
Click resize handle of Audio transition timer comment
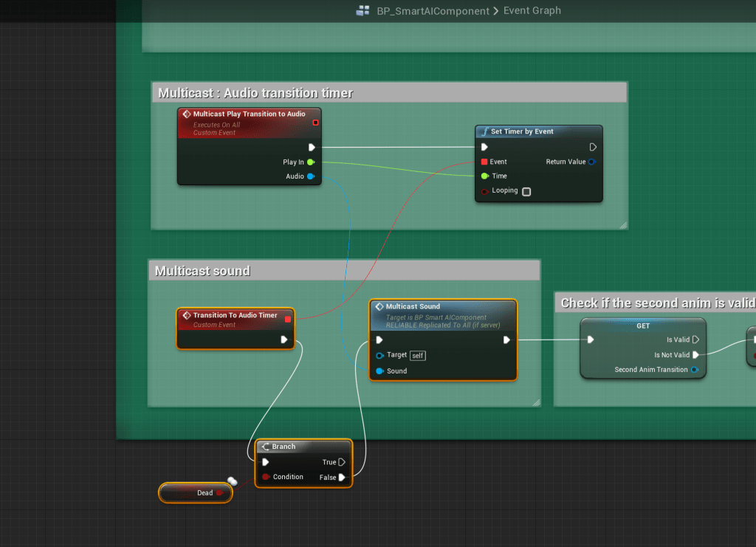pyautogui.click(x=623, y=225)
